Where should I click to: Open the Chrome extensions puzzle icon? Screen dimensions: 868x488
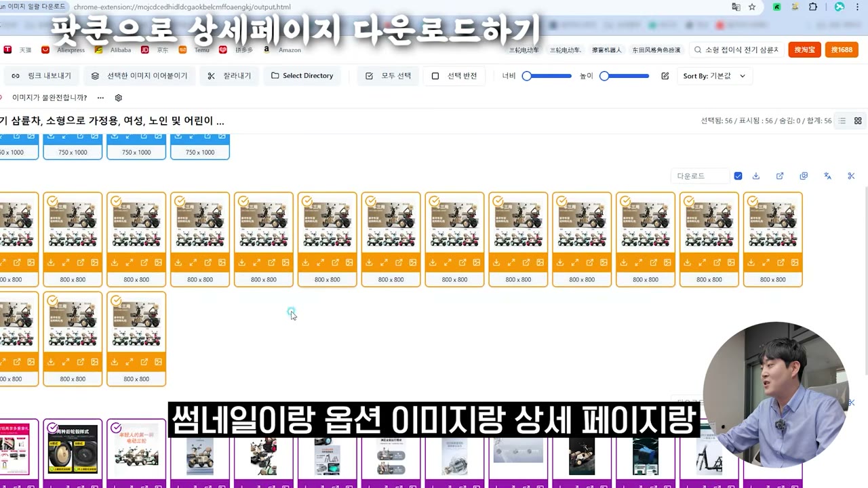pyautogui.click(x=813, y=7)
